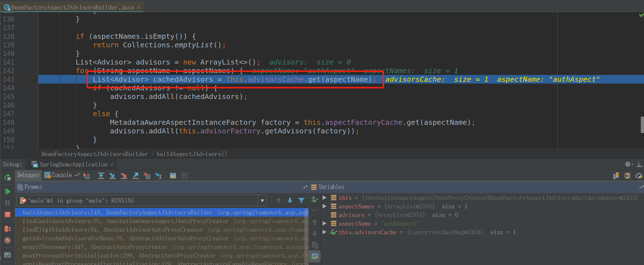This screenshot has height=265, width=644.
Task: Click the Step Out icon
Action: point(135,175)
